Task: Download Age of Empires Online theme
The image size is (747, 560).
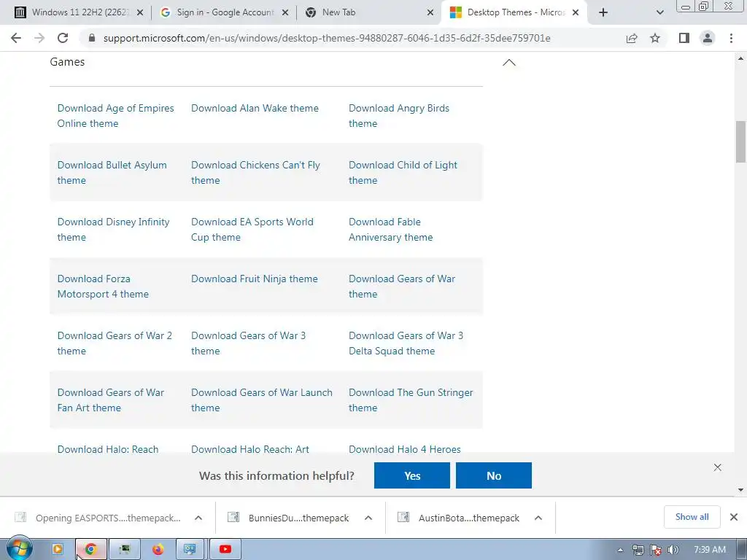Action: (115, 116)
